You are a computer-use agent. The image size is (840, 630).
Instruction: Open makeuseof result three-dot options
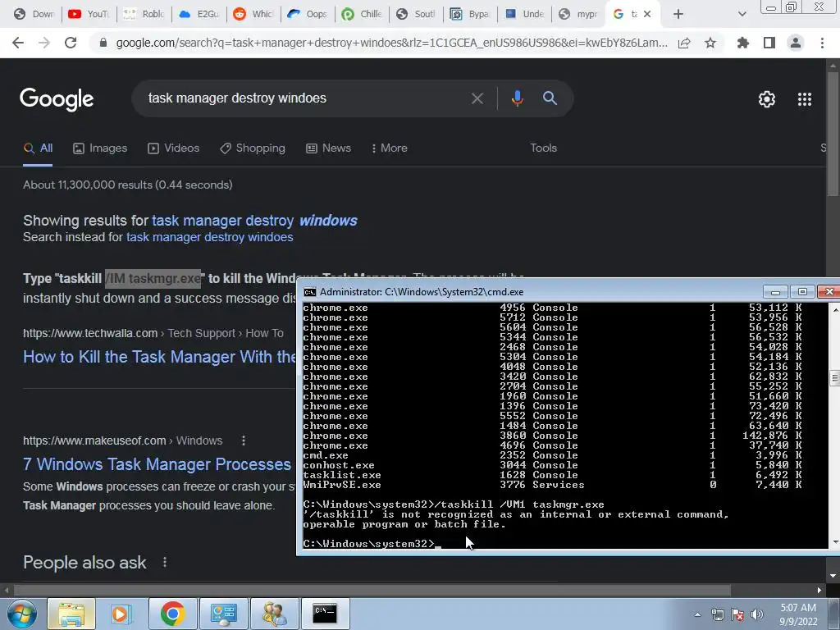pyautogui.click(x=243, y=441)
